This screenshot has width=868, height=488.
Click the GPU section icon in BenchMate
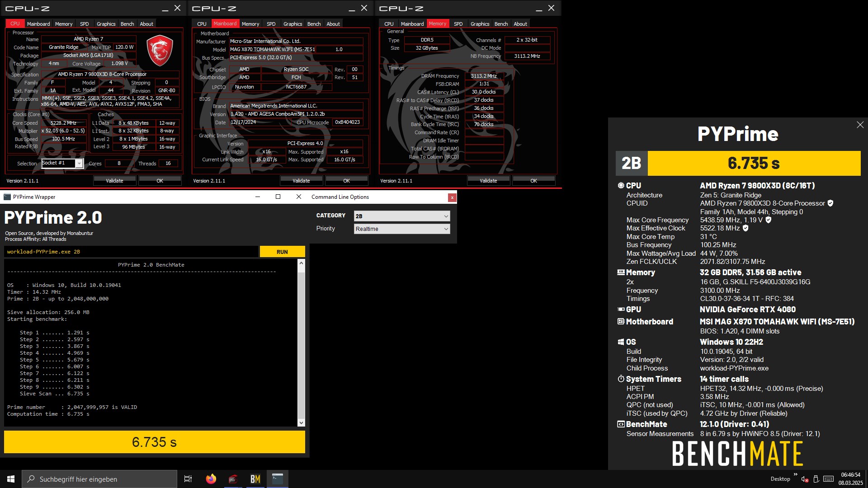(621, 310)
